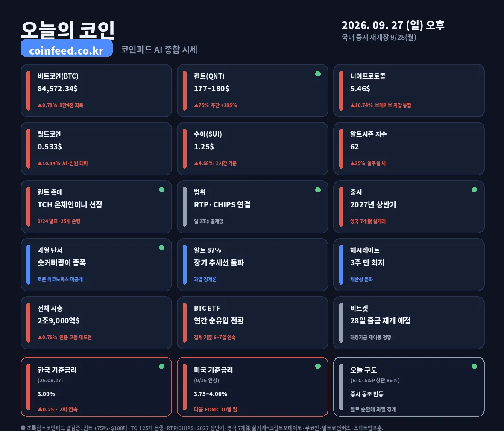Click green dot on 퀀트(QNT) card

coord(318,73)
